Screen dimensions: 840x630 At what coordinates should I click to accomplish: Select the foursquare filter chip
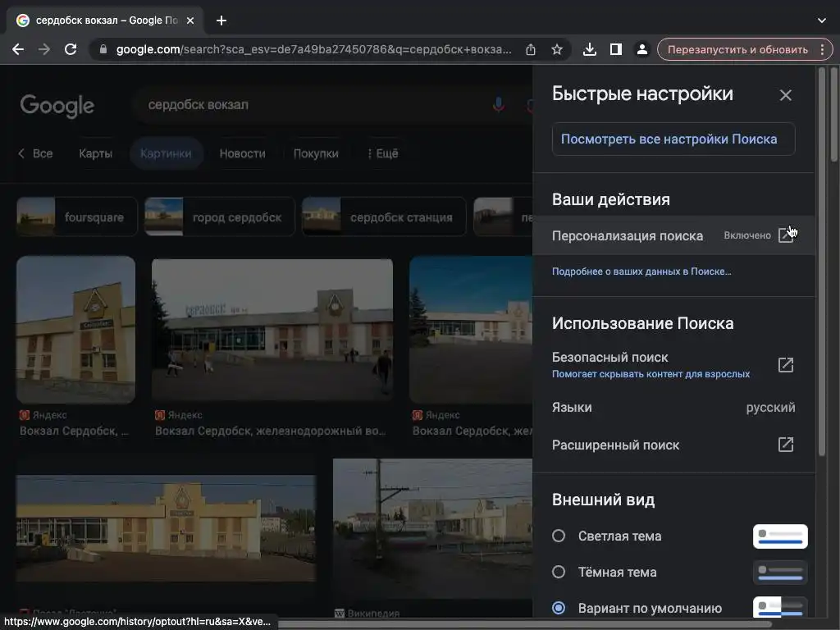[x=77, y=217]
